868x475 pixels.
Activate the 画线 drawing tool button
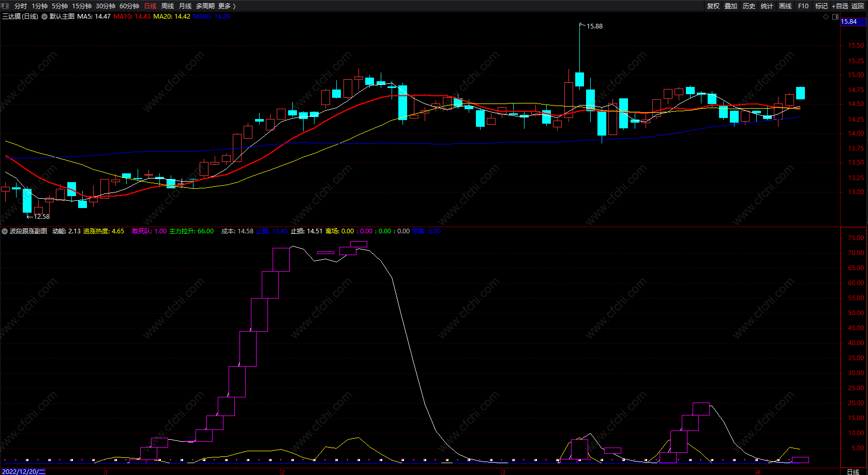point(785,6)
